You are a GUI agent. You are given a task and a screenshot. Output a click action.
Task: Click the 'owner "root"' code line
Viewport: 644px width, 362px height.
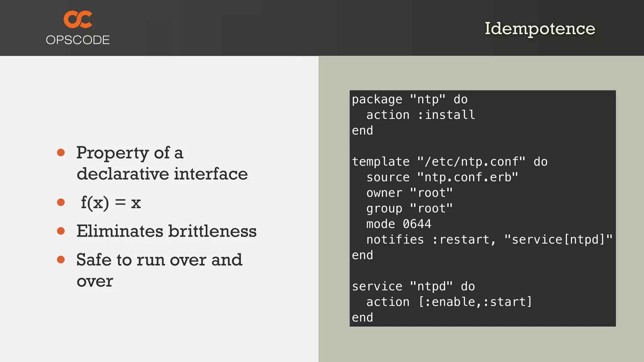[x=409, y=193]
